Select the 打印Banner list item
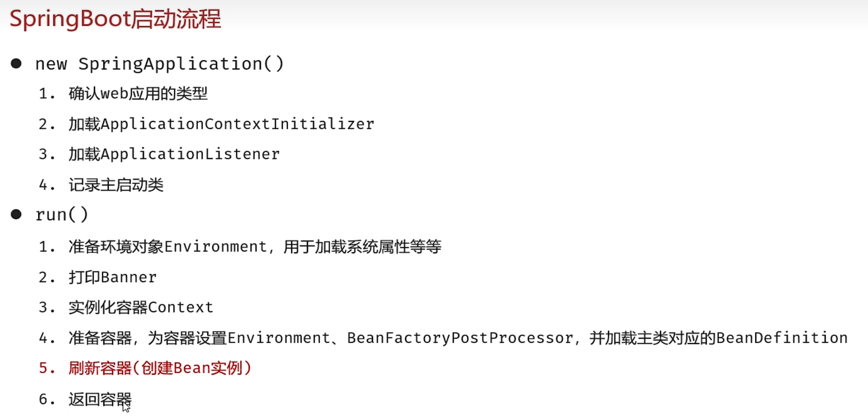The height and width of the screenshot is (419, 868). coord(113,277)
